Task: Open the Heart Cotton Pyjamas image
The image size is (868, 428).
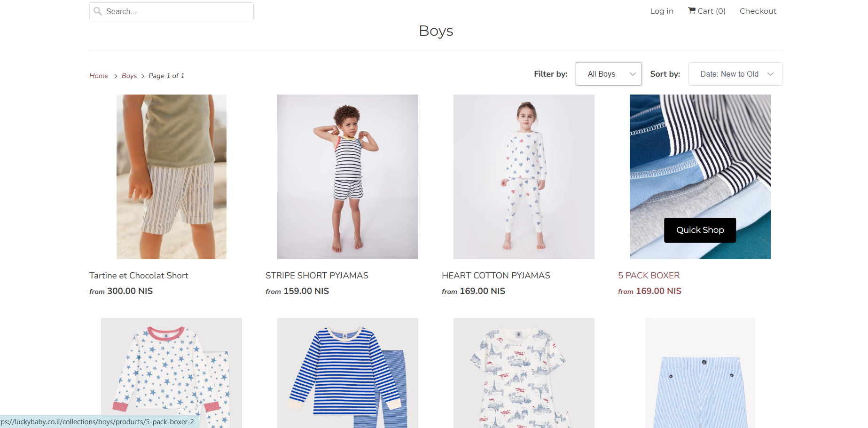Action: click(x=524, y=176)
